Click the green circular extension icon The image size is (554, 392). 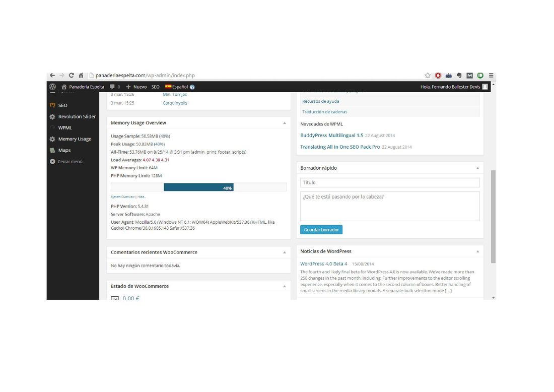click(480, 75)
